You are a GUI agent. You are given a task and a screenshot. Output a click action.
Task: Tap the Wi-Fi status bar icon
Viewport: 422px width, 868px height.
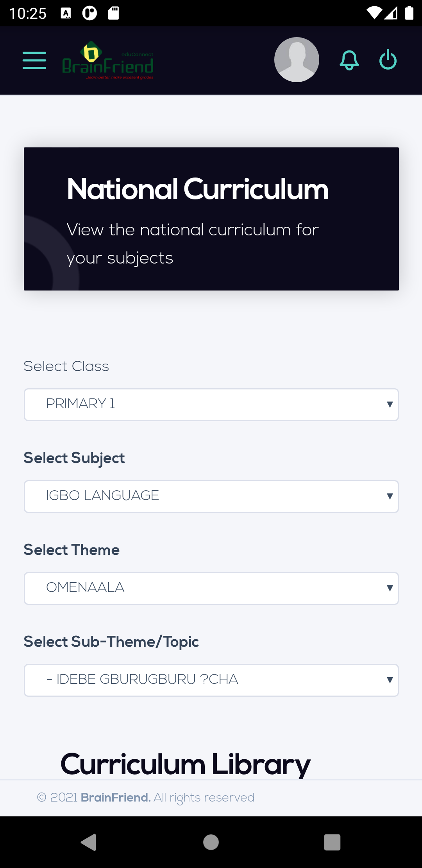(x=374, y=13)
